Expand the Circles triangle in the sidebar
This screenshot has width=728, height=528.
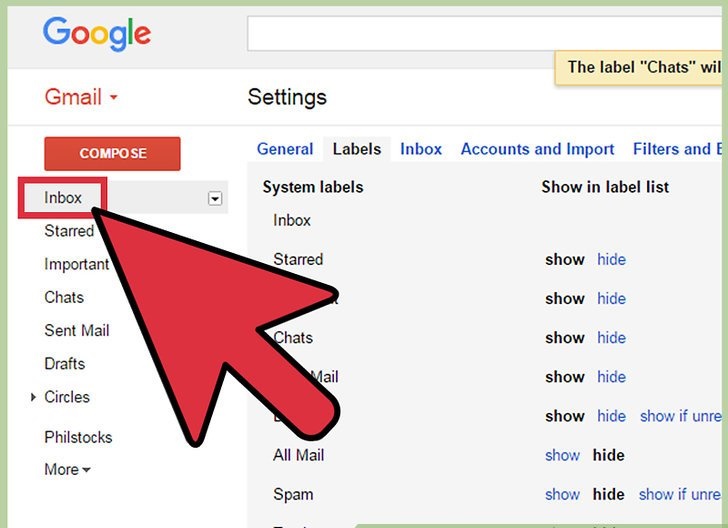pos(33,397)
